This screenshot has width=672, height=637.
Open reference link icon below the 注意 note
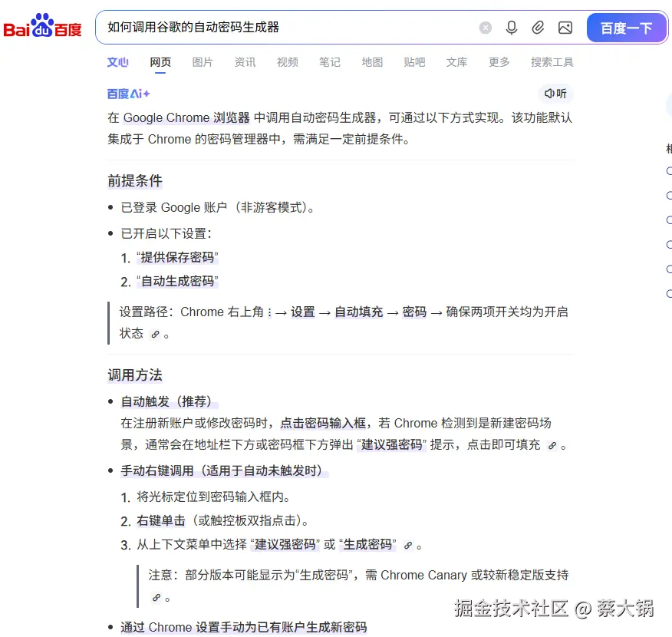click(x=156, y=598)
